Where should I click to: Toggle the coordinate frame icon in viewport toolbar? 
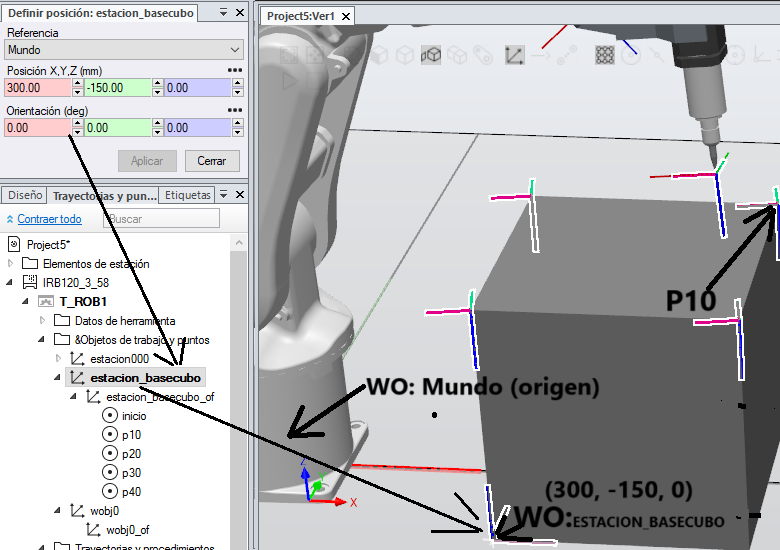(515, 55)
